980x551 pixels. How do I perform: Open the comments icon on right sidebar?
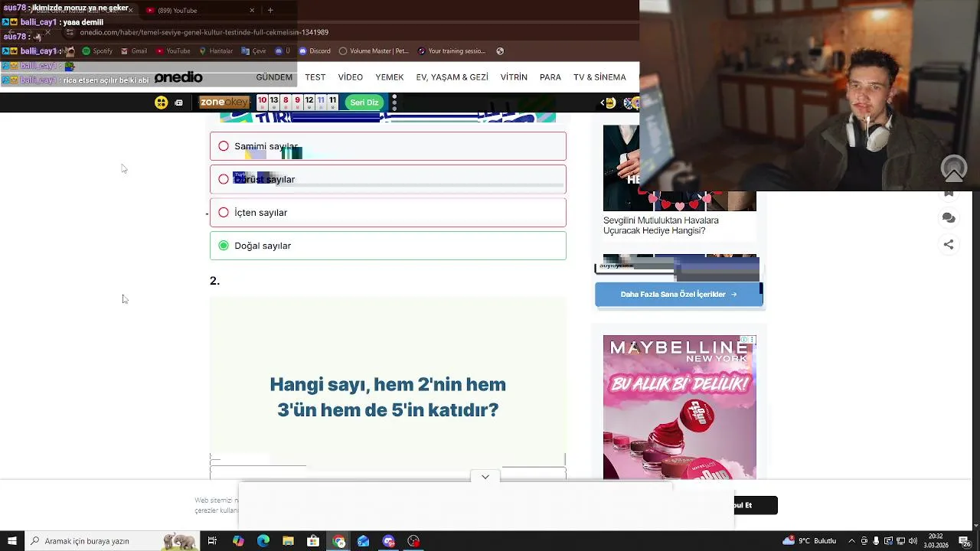tap(949, 218)
